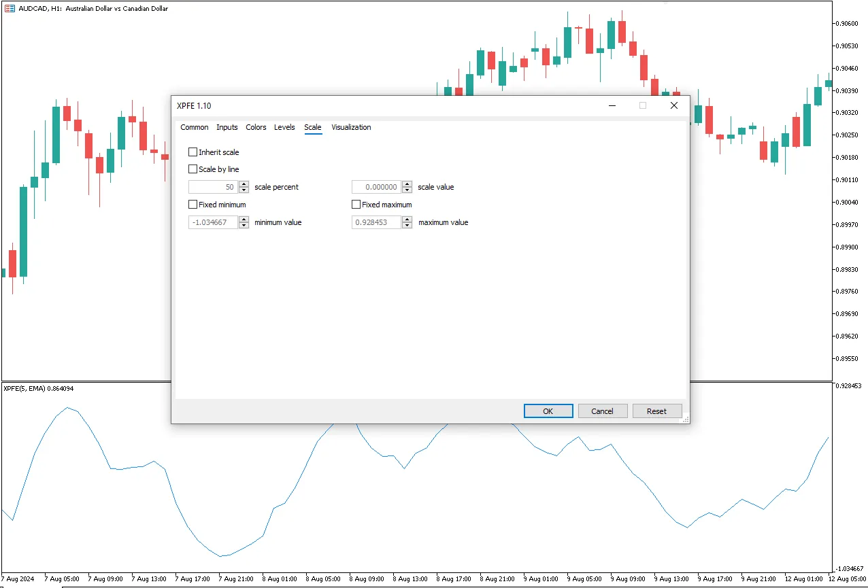This screenshot has height=588, width=868.
Task: Minimize the XPFE 1.10 dialog
Action: [612, 105]
